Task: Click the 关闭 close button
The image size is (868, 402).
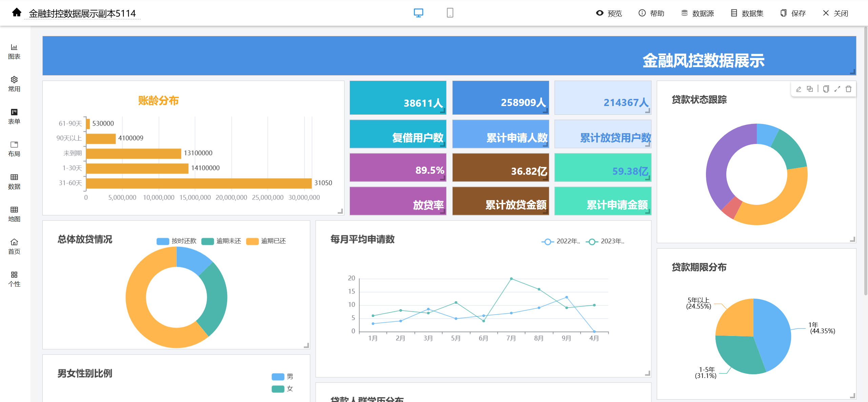Action: coord(835,13)
